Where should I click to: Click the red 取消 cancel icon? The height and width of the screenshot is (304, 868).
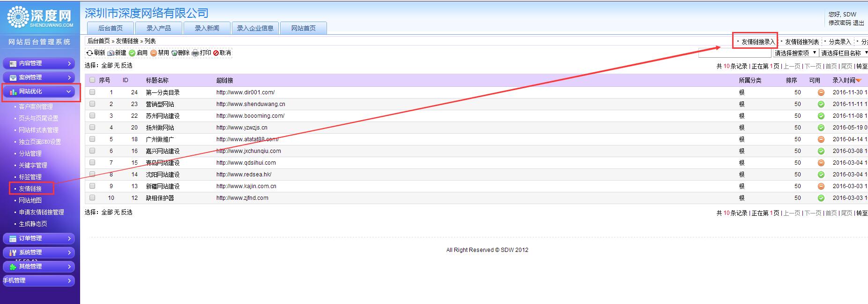(216, 53)
